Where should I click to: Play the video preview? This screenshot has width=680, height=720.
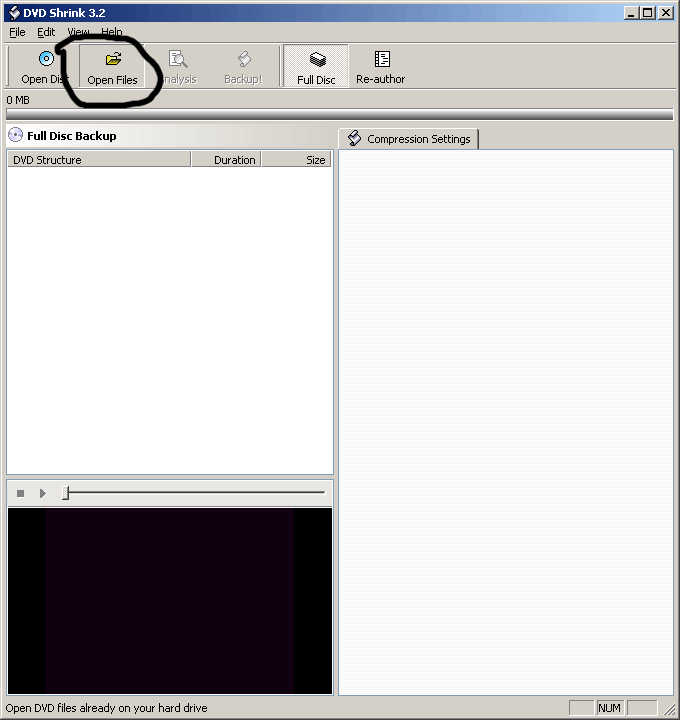tap(42, 493)
